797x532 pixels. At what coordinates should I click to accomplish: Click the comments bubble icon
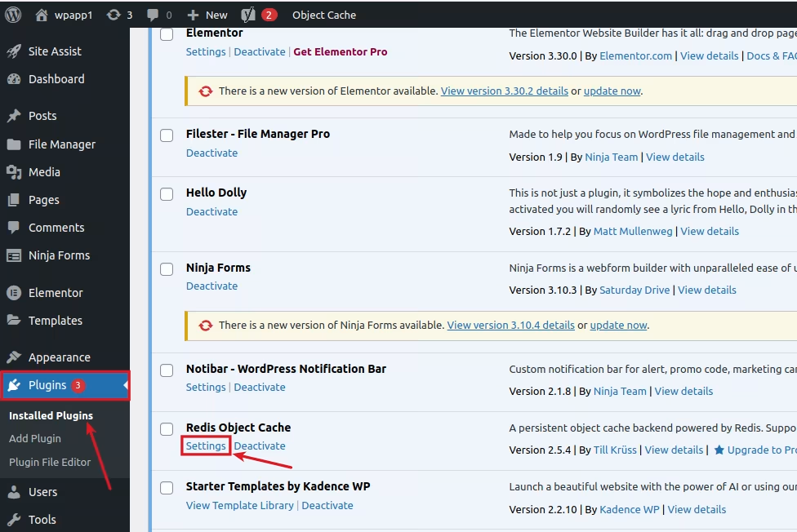[x=152, y=15]
